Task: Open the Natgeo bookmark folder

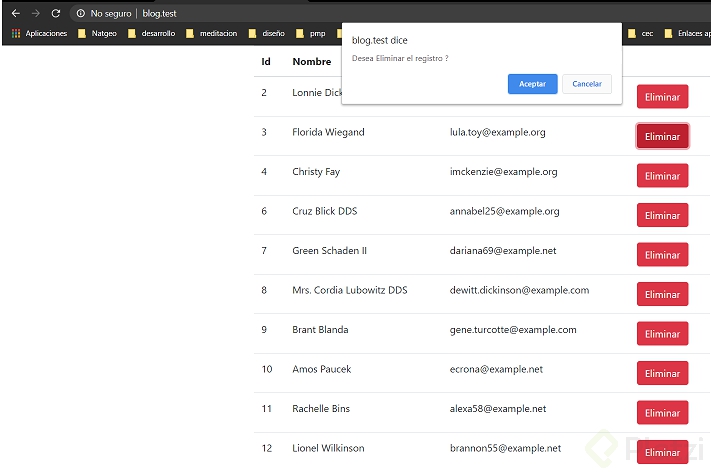Action: (98, 33)
